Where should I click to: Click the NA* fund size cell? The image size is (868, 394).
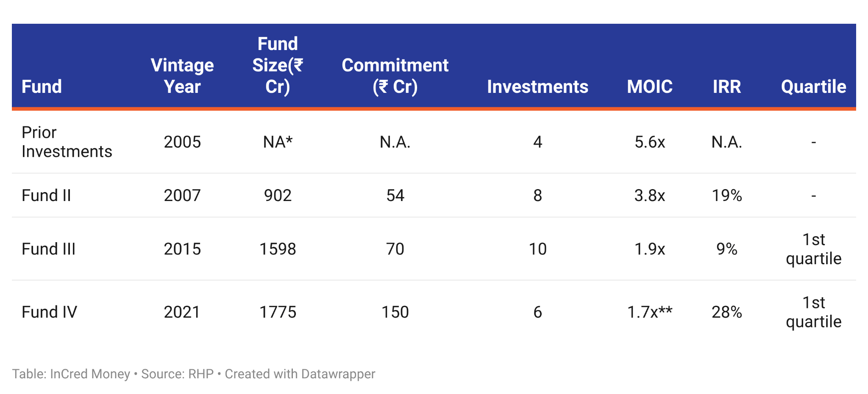point(278,142)
